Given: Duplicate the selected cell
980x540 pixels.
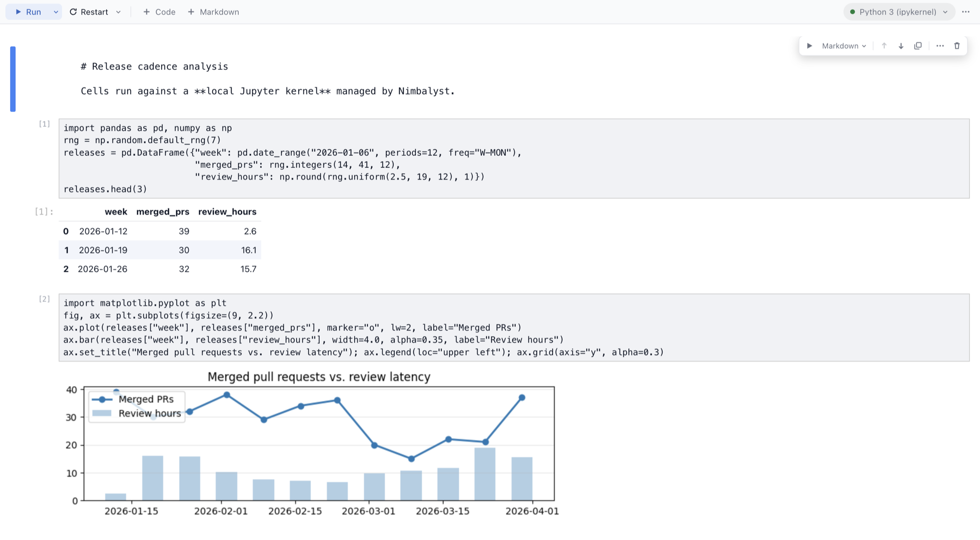Looking at the screenshot, I should tap(918, 46).
